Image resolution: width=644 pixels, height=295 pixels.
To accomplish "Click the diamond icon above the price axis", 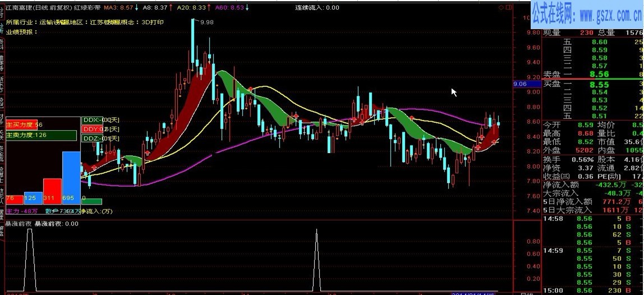I will click(x=502, y=7).
